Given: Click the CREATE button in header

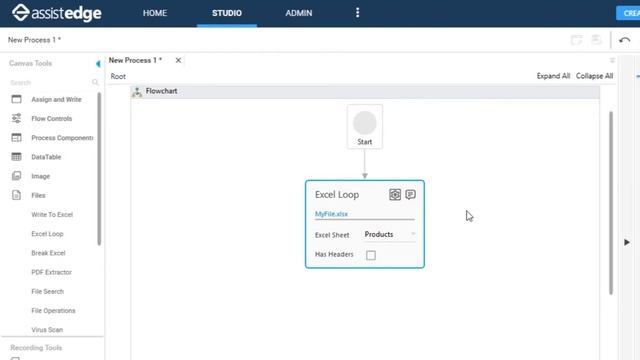Looking at the screenshot, I should click(628, 13).
